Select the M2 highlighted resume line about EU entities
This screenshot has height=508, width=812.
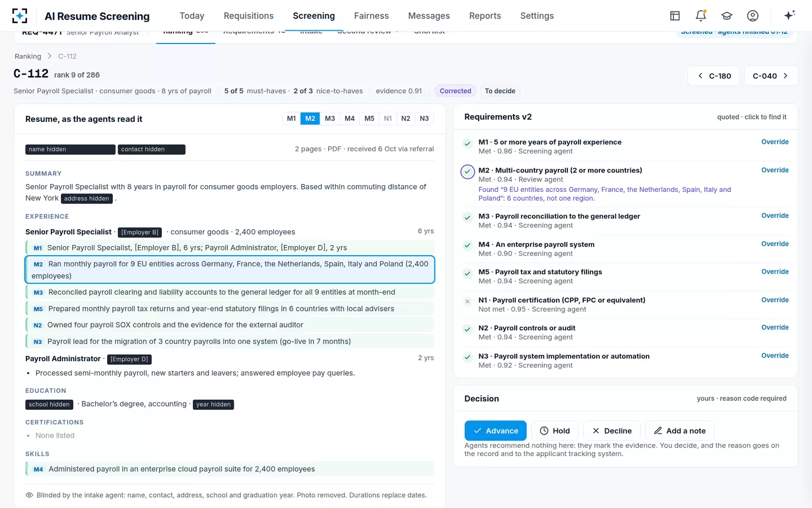230,270
